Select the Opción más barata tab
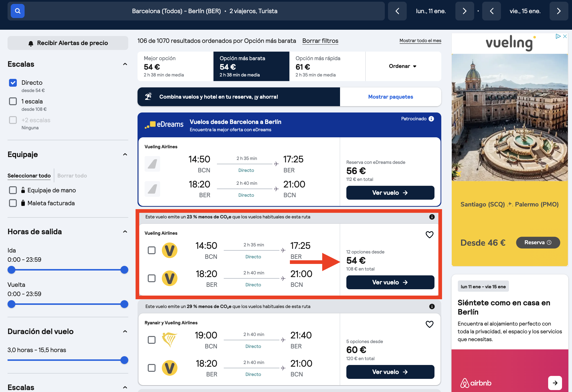This screenshot has height=392, width=572. point(251,66)
